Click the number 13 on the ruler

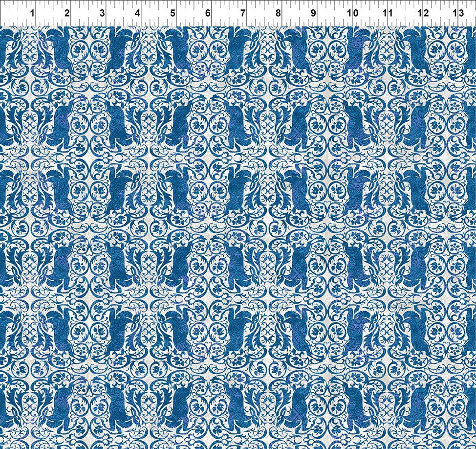coord(458,13)
